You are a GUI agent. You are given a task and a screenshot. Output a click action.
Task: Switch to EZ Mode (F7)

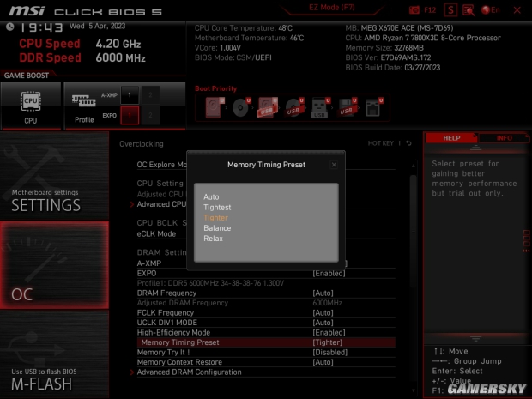pyautogui.click(x=332, y=8)
